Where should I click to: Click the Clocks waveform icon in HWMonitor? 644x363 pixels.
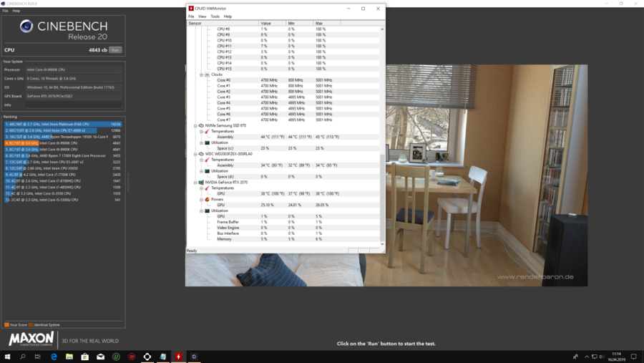208,74
